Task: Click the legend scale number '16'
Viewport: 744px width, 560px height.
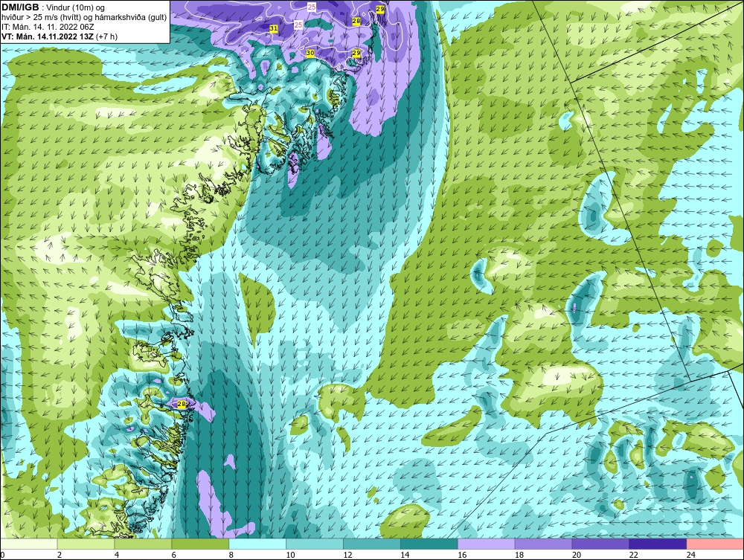Action: [x=462, y=555]
